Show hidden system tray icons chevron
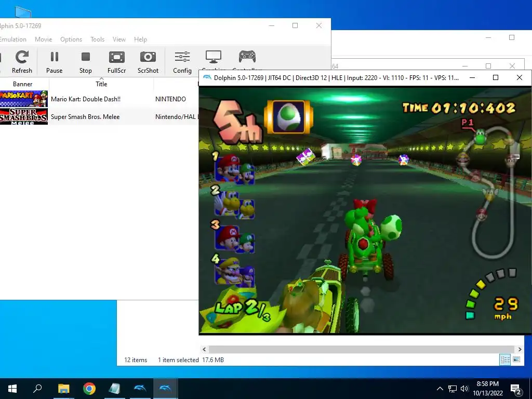Screen dimensions: 532x399 [x=440, y=389]
